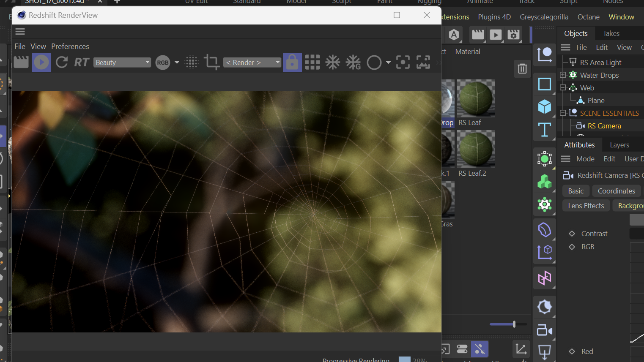Open Preferences menu in RenderView

pos(70,46)
